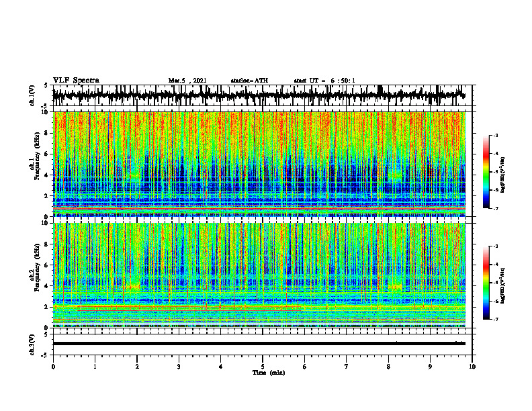Click the "8" tick on the Time axis
This screenshot has width=532, height=411.
388,367
